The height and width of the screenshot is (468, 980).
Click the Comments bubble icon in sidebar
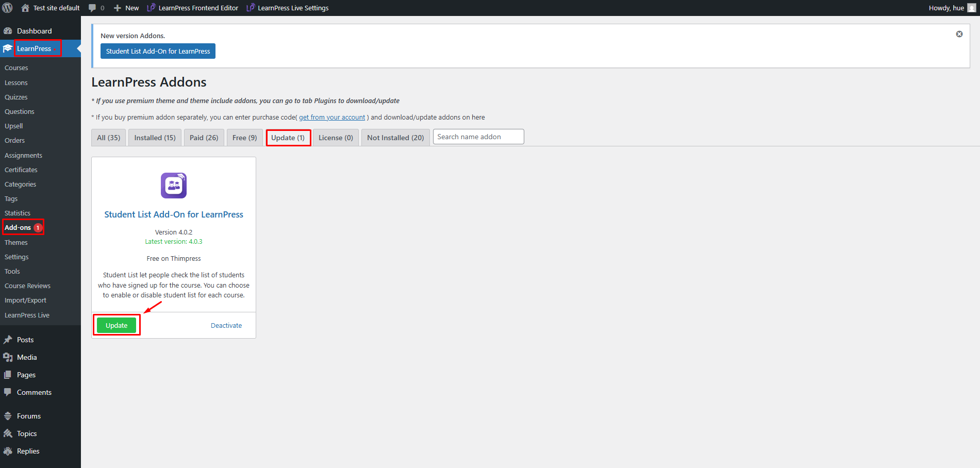(8, 392)
